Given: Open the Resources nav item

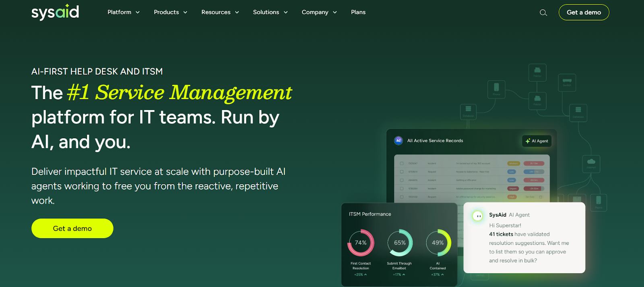Looking at the screenshot, I should click(x=216, y=12).
